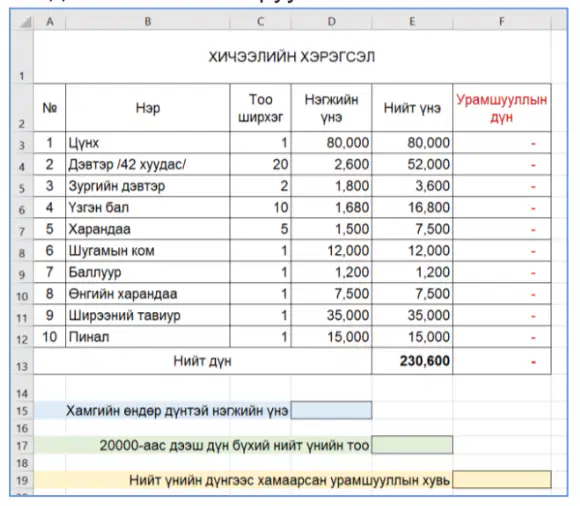Select column B header
Viewport: 580px width, 506px height.
click(148, 22)
